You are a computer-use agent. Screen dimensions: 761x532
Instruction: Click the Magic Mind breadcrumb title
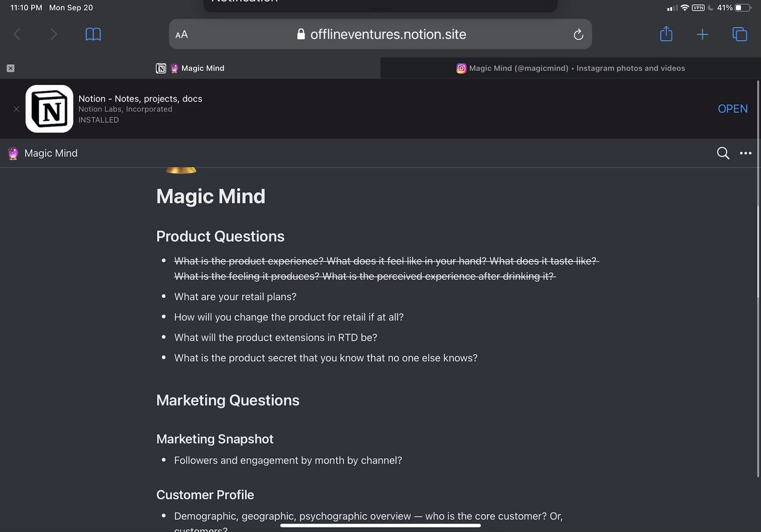51,153
